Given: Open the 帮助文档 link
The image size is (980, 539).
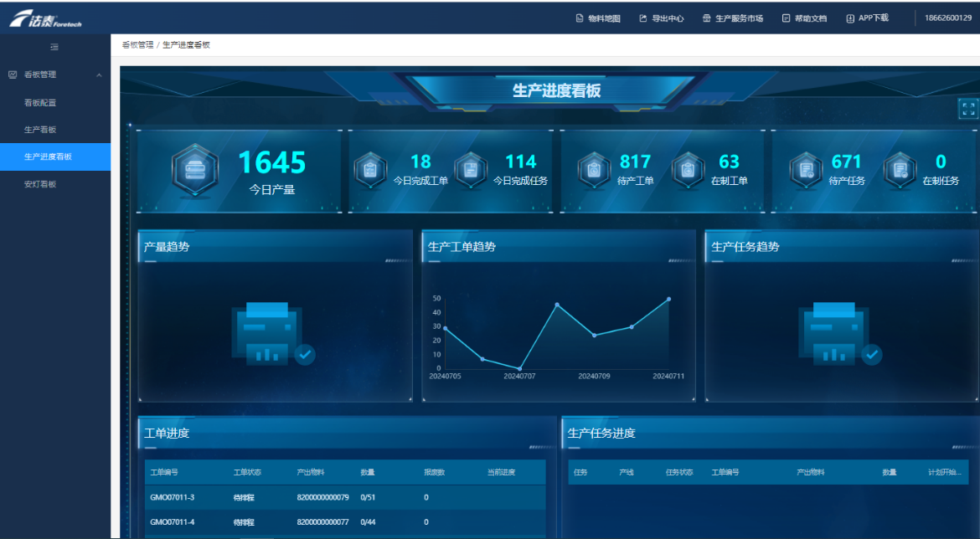Looking at the screenshot, I should click(811, 18).
